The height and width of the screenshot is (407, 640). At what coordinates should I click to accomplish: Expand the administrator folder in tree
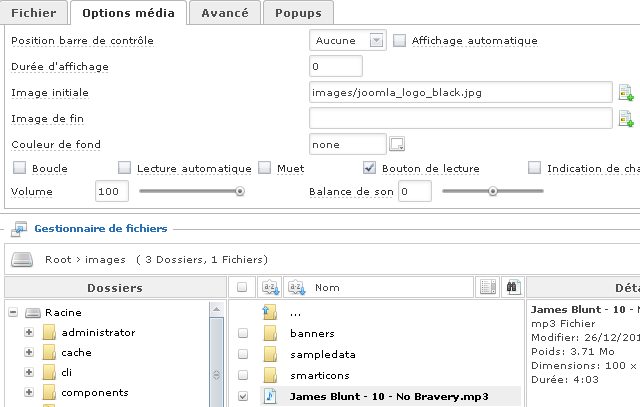point(30,332)
